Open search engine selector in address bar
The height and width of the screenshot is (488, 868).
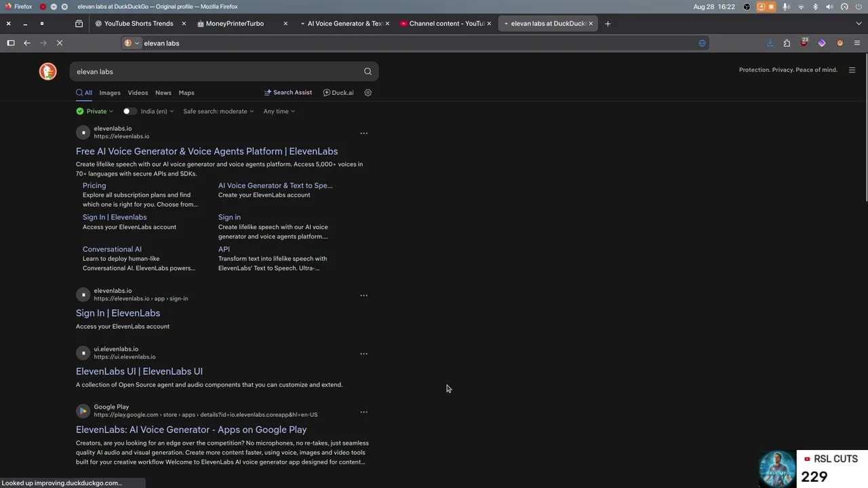tap(132, 43)
